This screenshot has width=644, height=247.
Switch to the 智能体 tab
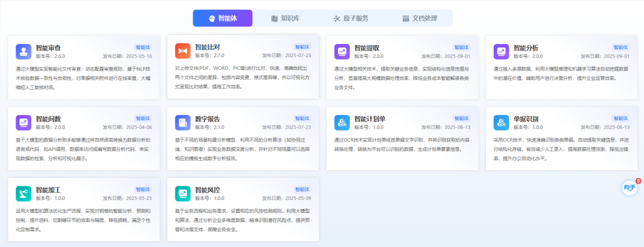click(x=222, y=18)
